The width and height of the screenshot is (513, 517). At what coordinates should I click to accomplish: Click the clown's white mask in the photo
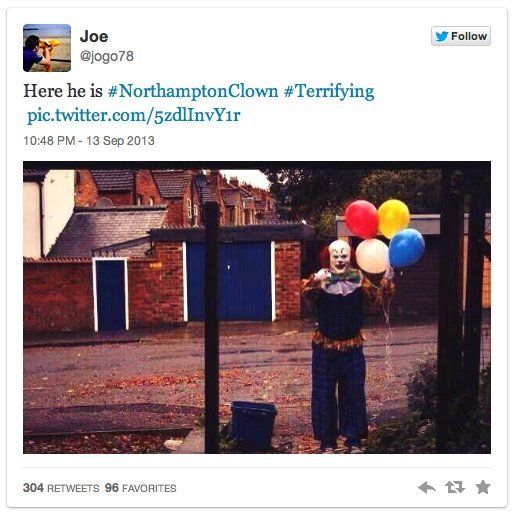[339, 257]
